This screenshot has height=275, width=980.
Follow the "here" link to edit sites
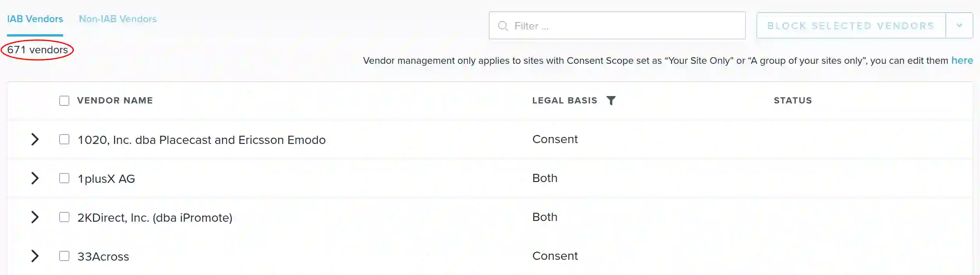(x=962, y=60)
